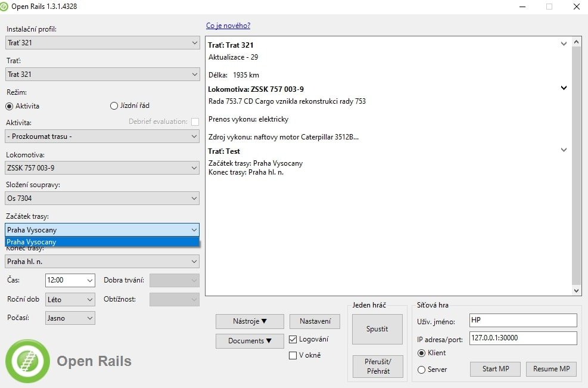Choose Praha Vysocany in the dropdown list
Screen dimensions: 588x388
(x=102, y=242)
